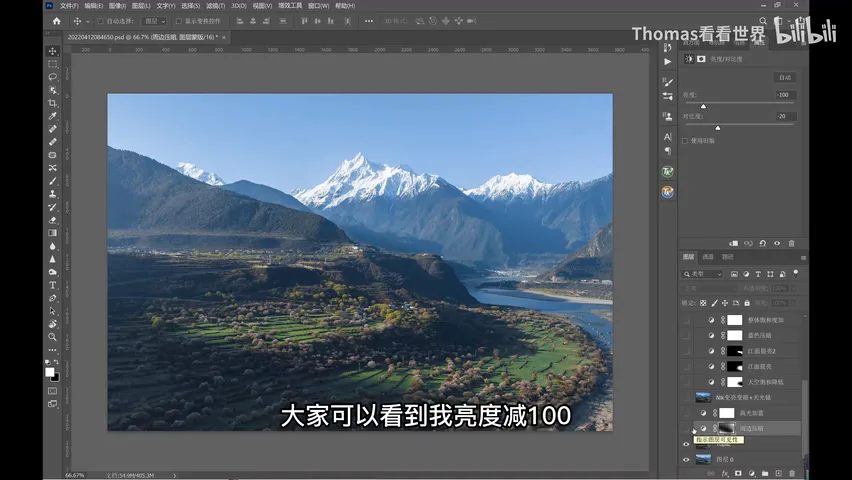Select the Lasso tool

click(x=53, y=77)
